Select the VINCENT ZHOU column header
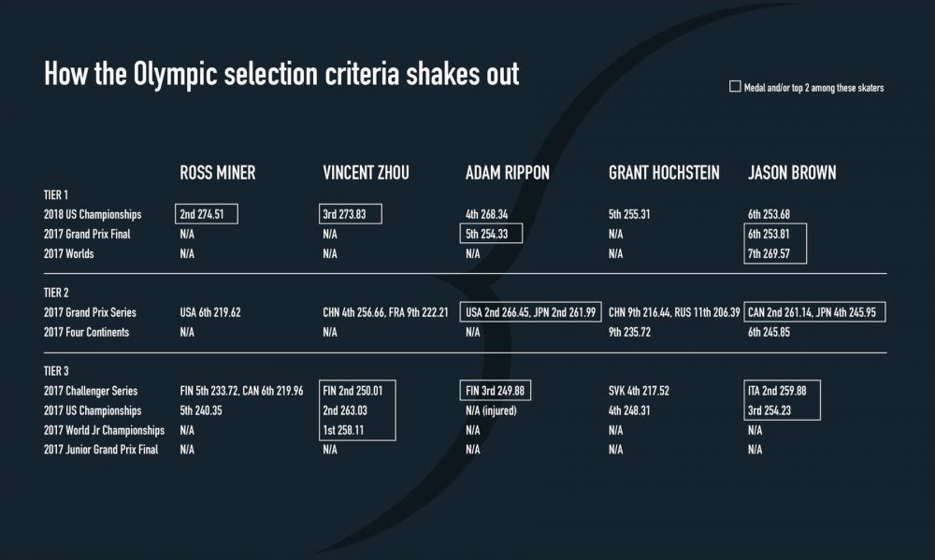935x560 pixels. [x=366, y=173]
